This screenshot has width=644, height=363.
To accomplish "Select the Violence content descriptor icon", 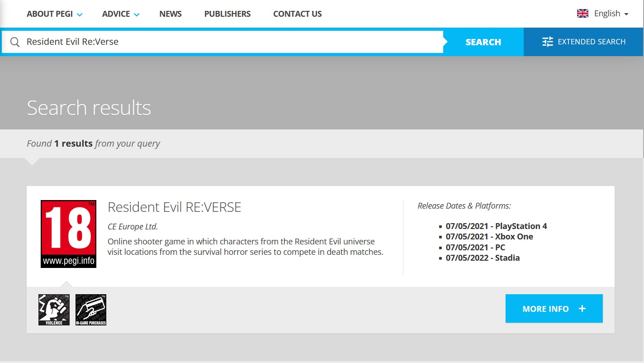I will tap(54, 310).
